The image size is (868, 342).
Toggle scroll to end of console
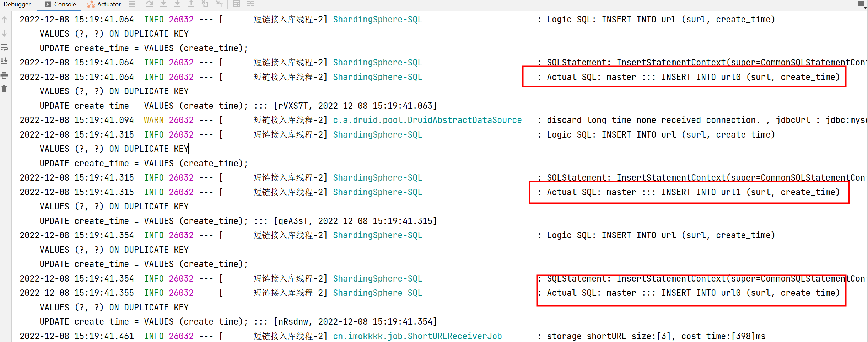(x=5, y=61)
